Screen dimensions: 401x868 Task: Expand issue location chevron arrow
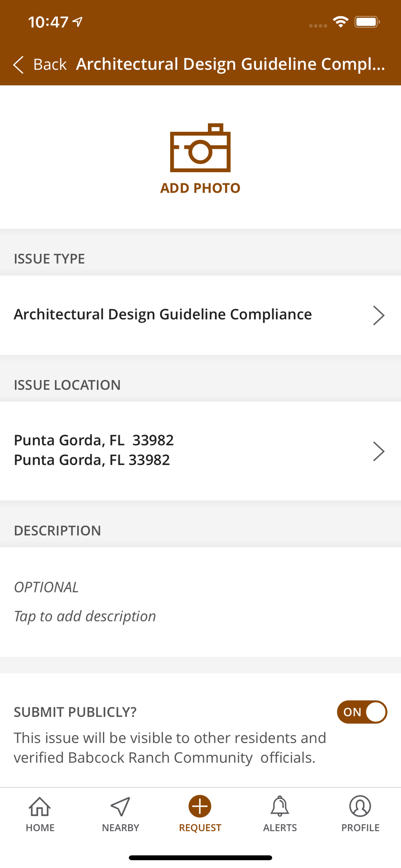[379, 451]
